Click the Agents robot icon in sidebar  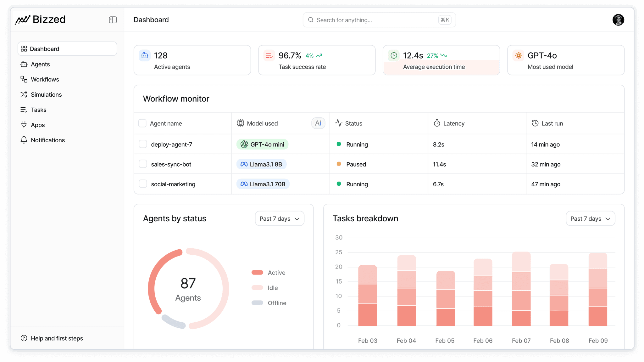pyautogui.click(x=24, y=64)
